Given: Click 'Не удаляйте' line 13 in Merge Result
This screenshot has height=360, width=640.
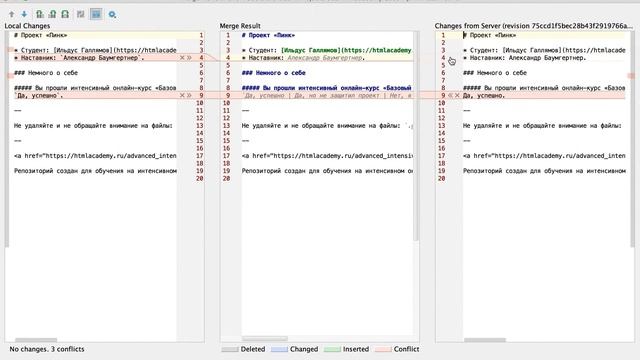Looking at the screenshot, I should (x=327, y=126).
